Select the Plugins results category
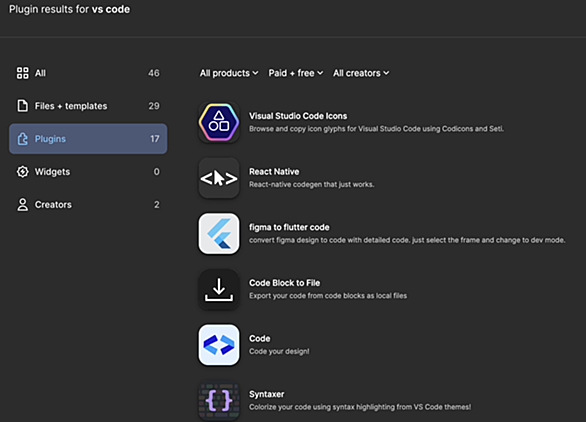 point(88,139)
